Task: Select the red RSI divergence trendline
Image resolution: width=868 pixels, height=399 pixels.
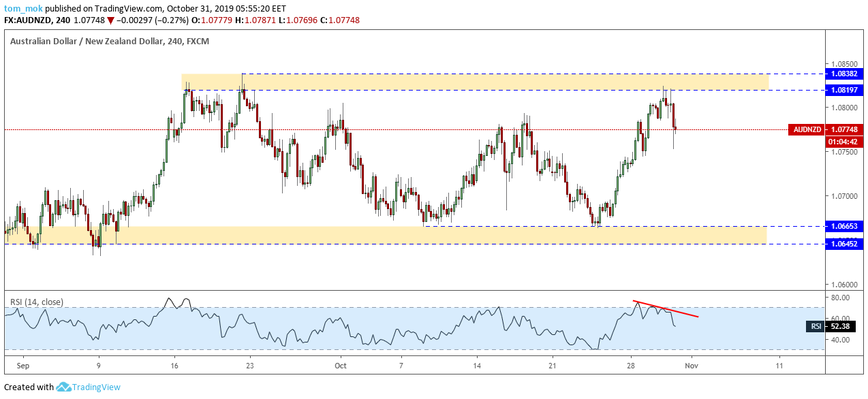Action: pyautogui.click(x=665, y=309)
